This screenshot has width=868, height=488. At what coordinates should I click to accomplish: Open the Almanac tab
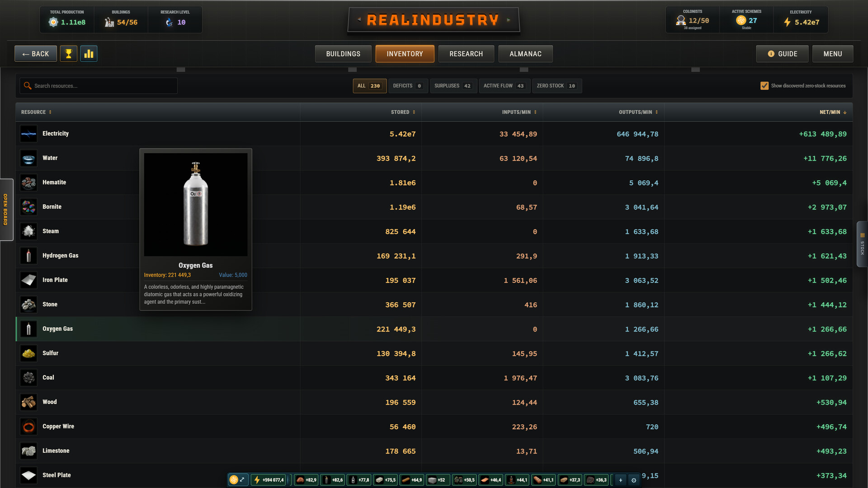[525, 54]
